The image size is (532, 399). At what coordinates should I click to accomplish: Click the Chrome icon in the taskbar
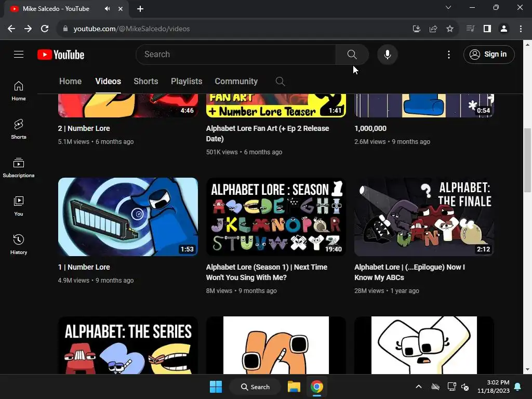tap(316, 387)
